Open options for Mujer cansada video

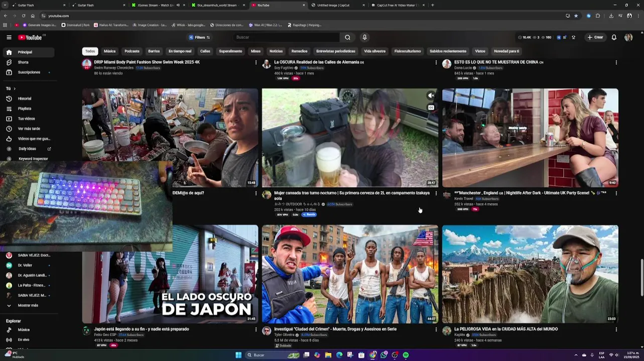(436, 193)
